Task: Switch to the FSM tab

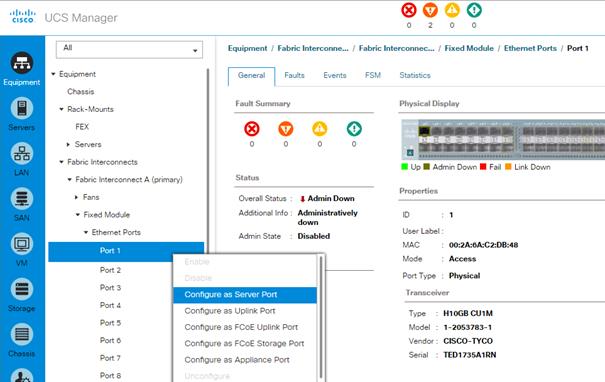Action: point(373,76)
